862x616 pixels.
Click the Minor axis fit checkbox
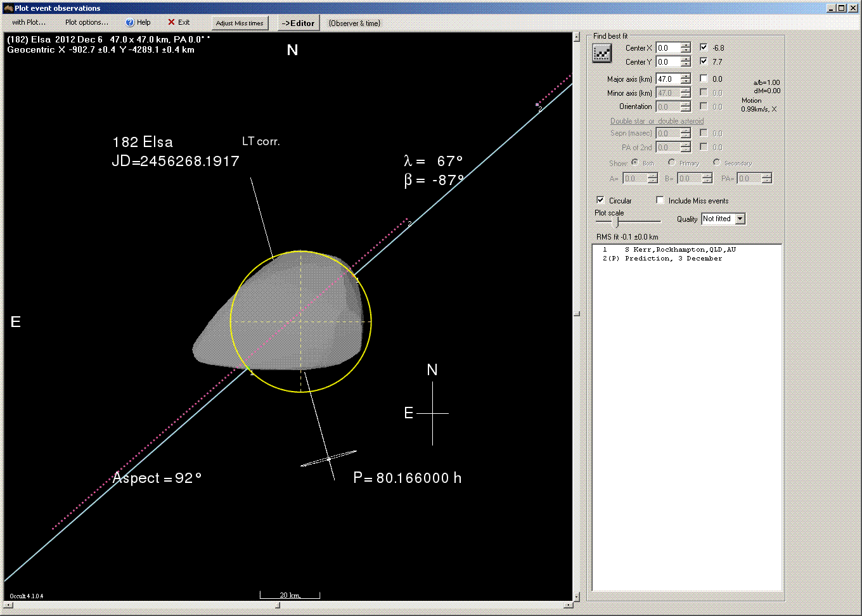[704, 93]
